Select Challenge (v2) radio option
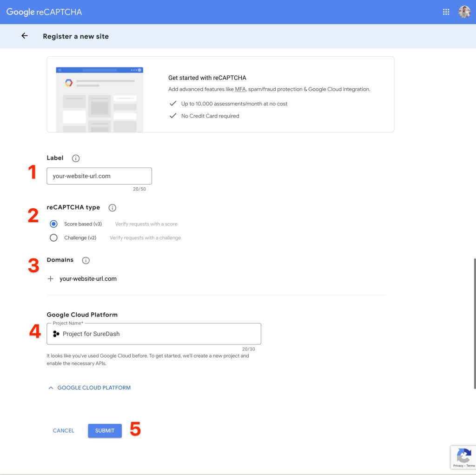Screen dimensions: 476x475 tap(53, 237)
